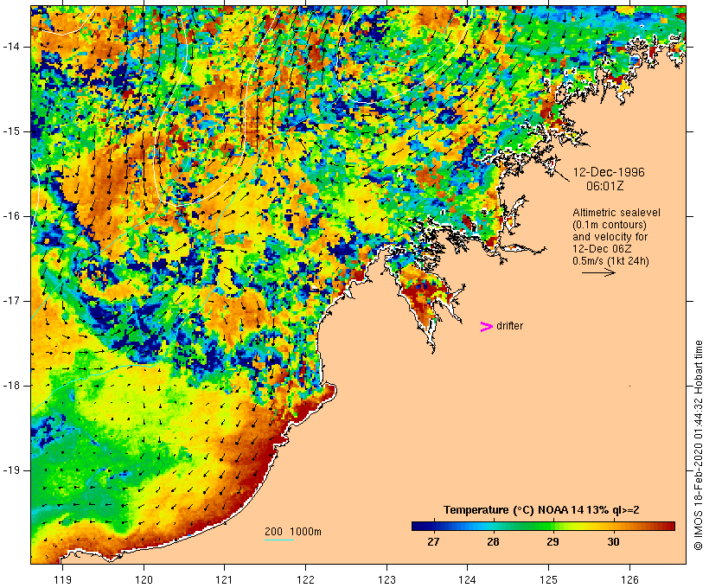709x588 pixels.
Task: Click the colorbar label '29'
Action: coord(553,542)
